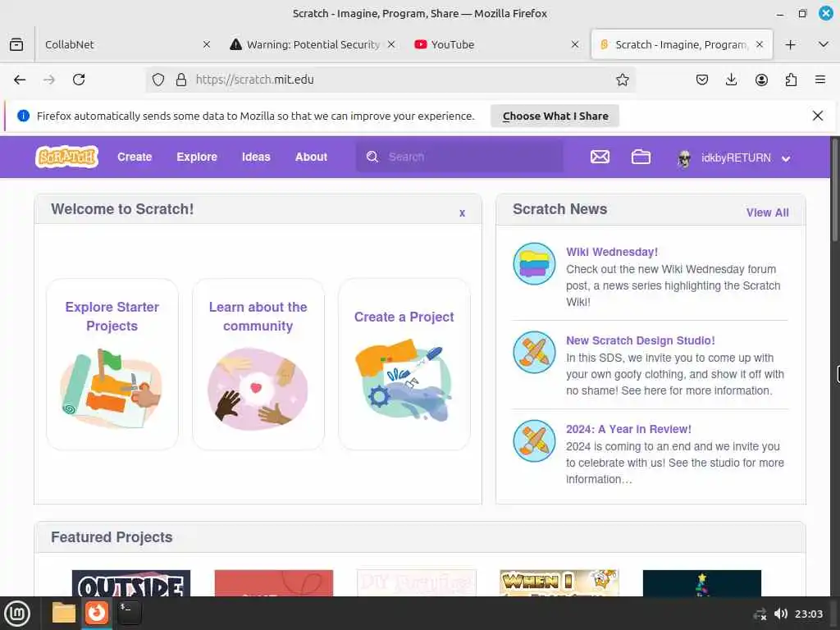Click the Save to Pocket icon
840x630 pixels.
[x=702, y=80]
